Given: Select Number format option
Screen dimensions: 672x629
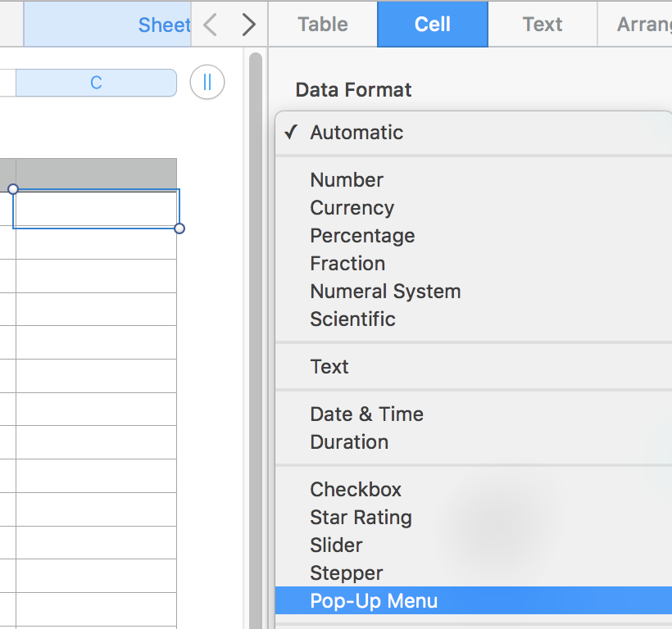Looking at the screenshot, I should click(x=347, y=180).
